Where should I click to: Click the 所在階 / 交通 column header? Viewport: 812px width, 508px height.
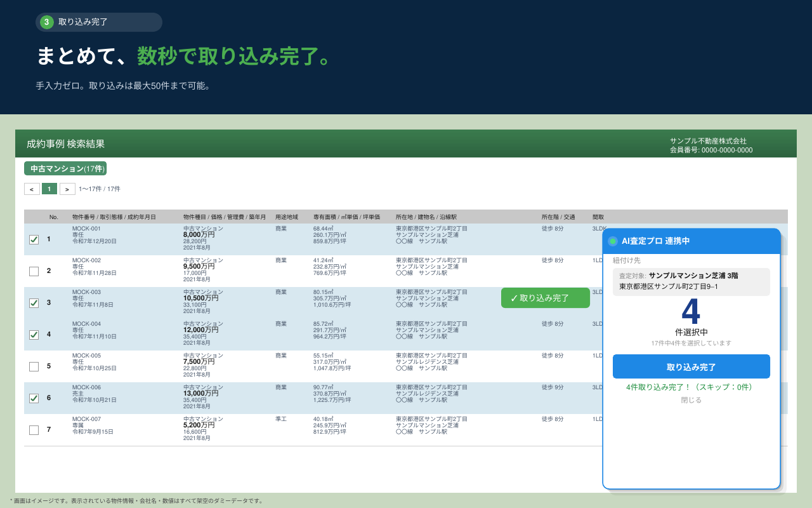(558, 217)
